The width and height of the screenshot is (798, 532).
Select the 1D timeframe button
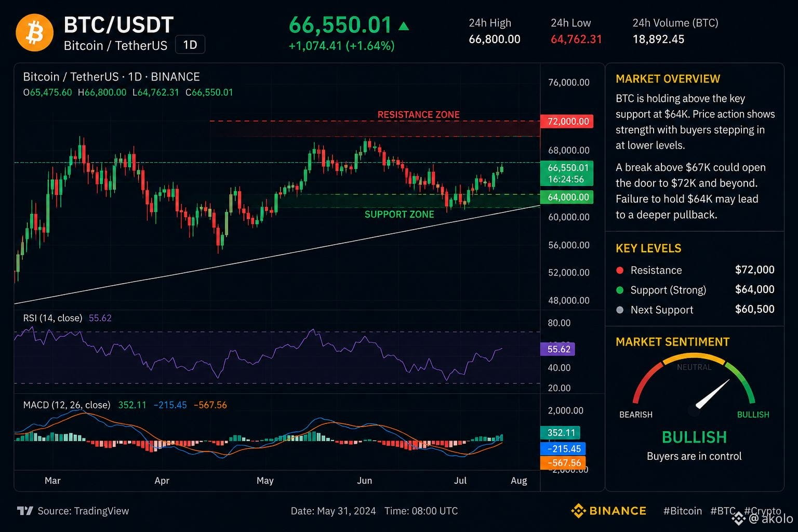click(x=190, y=45)
